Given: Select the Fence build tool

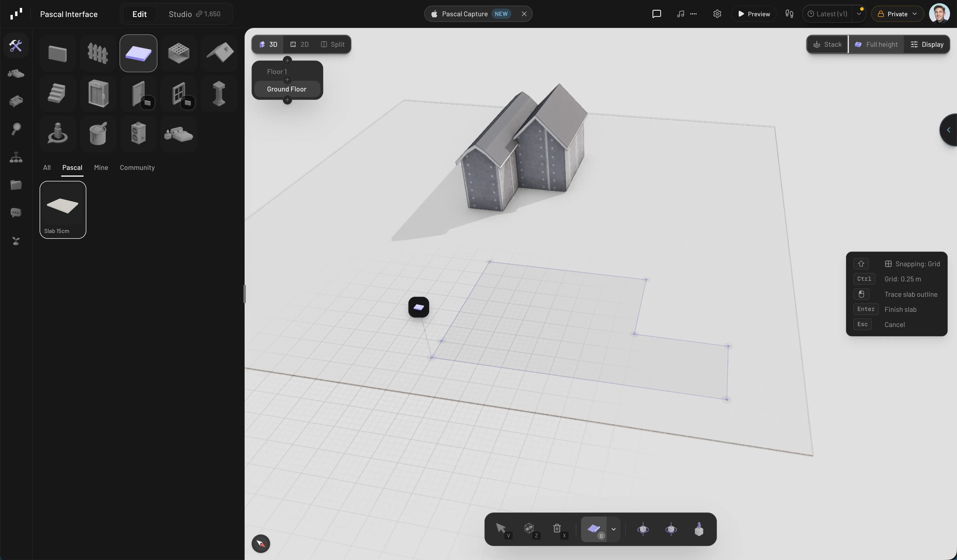Looking at the screenshot, I should [98, 53].
